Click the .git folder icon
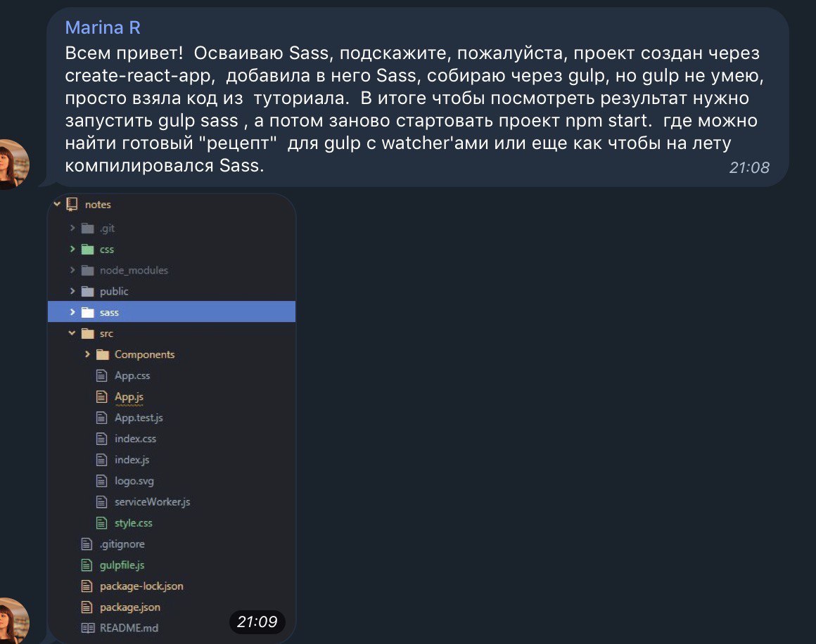The width and height of the screenshot is (816, 644). coord(87,228)
